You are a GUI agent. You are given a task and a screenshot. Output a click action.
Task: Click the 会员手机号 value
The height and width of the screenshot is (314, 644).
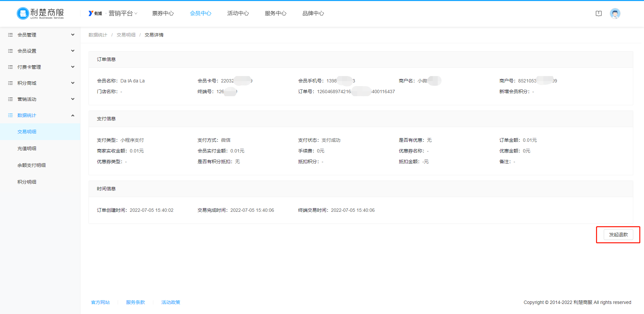pyautogui.click(x=341, y=81)
